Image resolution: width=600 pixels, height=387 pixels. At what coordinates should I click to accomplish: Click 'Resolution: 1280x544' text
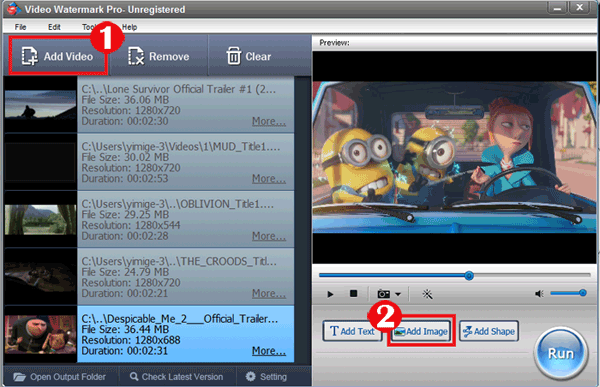[x=131, y=225]
